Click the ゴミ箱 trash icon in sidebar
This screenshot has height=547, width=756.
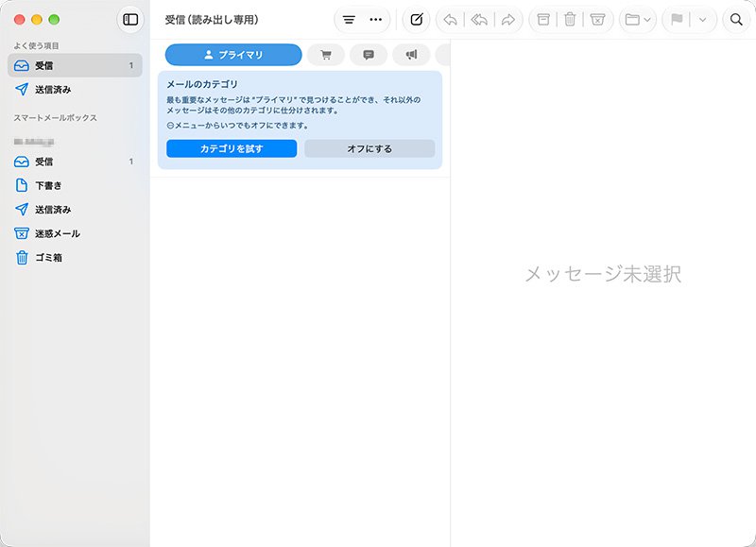point(22,257)
